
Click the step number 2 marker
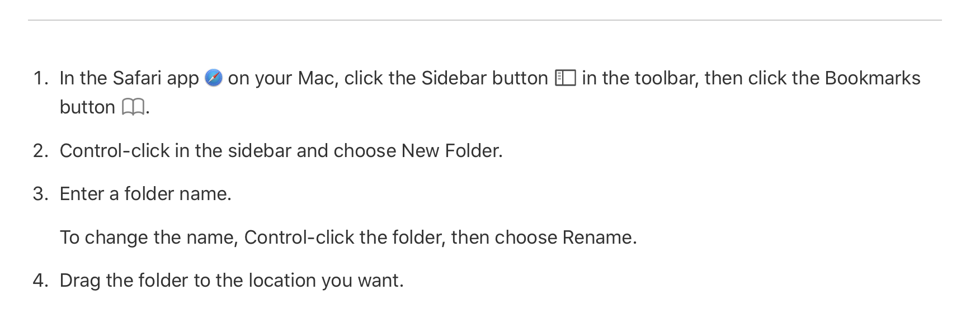click(x=41, y=151)
